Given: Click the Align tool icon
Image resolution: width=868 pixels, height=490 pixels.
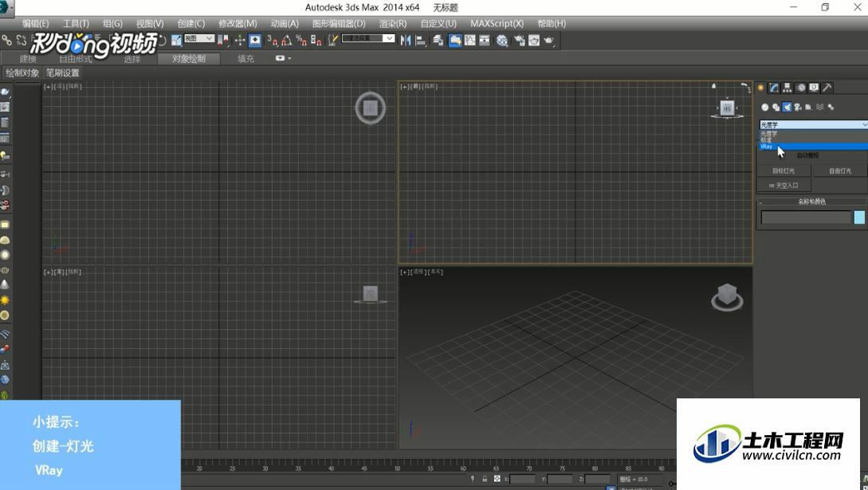Looking at the screenshot, I should 421,41.
